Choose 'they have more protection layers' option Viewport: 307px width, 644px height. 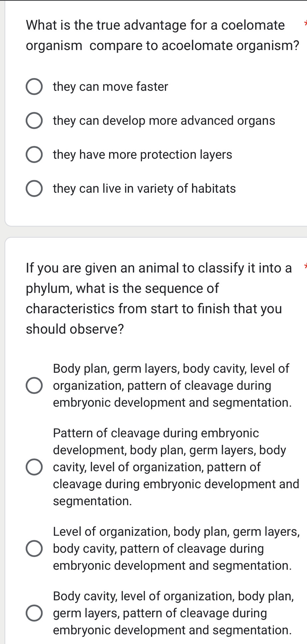[34, 155]
